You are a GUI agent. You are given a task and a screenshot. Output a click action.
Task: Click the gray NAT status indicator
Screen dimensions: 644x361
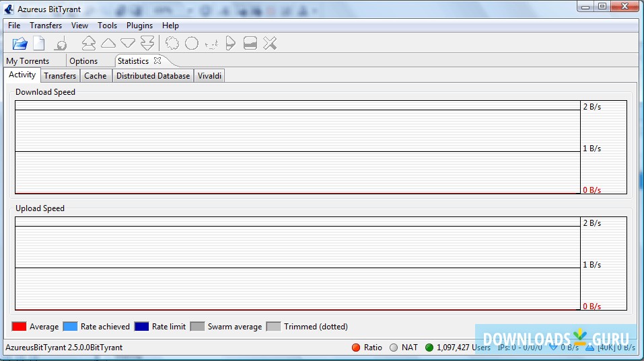tap(394, 348)
